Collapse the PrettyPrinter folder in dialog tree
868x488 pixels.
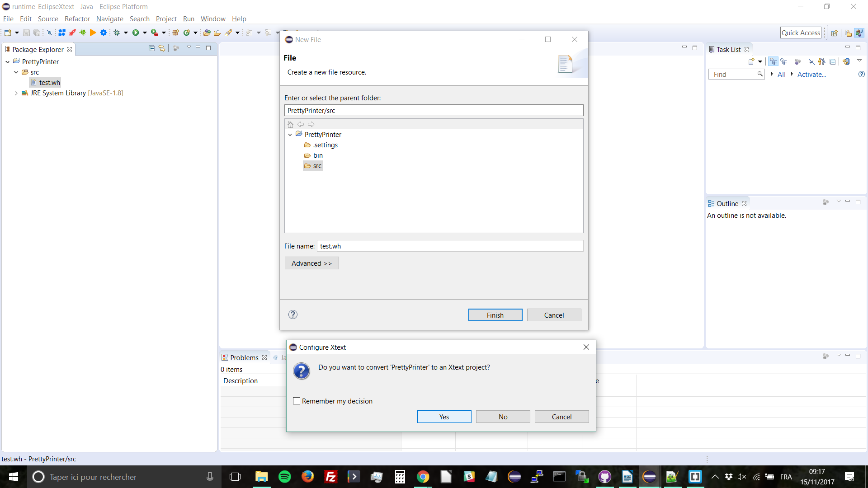(x=290, y=135)
